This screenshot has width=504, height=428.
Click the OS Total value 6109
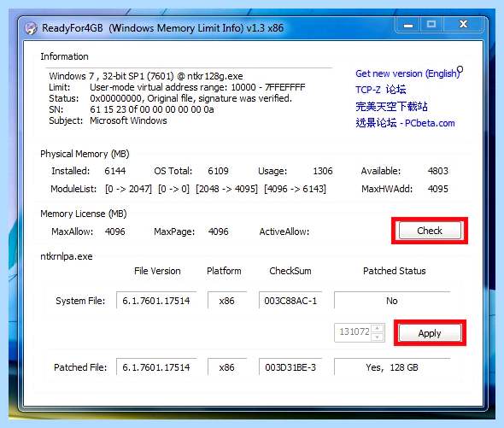click(x=218, y=170)
